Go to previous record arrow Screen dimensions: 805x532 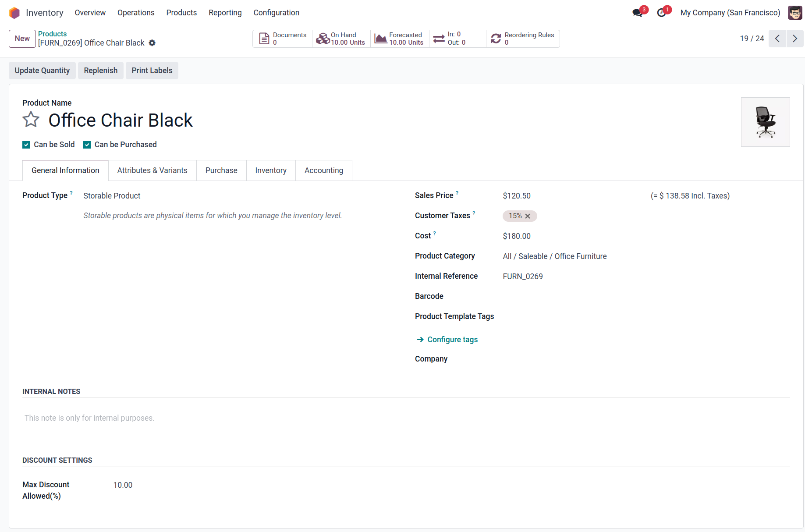coord(777,39)
